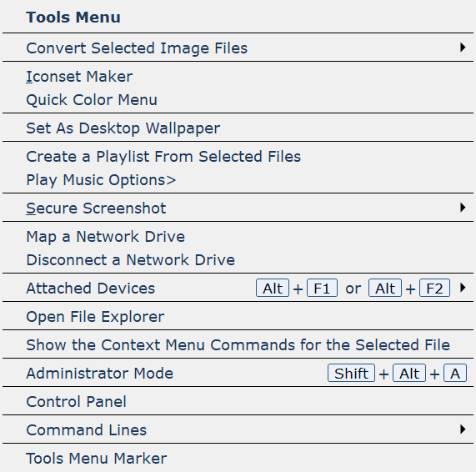
Task: Expand the Convert Selected Image Files submenu arrow
Action: pyautogui.click(x=463, y=48)
